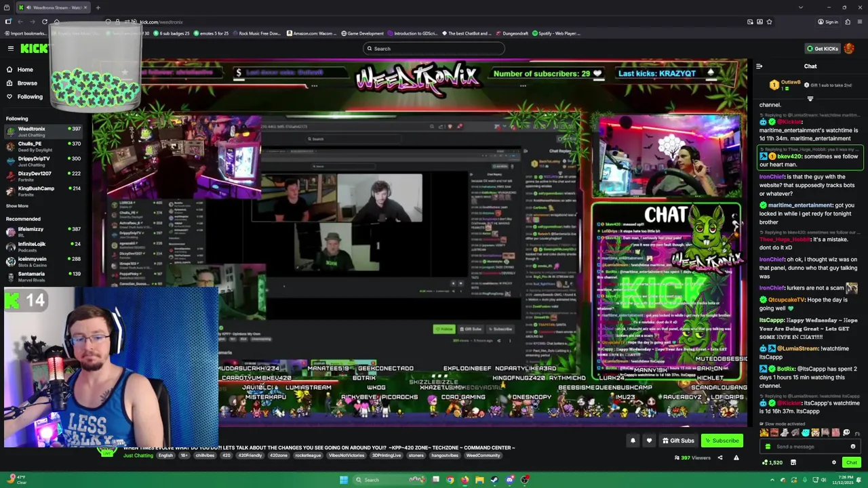Screen dimensions: 868x488
Task: Open Discord from the taskbar
Action: click(x=509, y=480)
